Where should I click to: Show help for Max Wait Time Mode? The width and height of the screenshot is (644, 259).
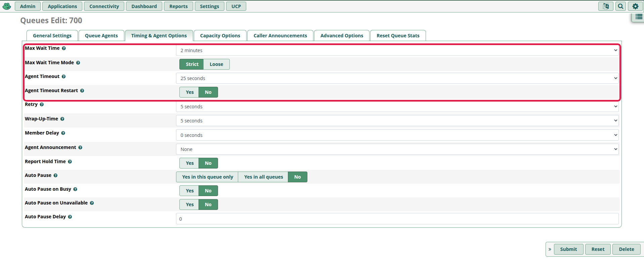[78, 63]
